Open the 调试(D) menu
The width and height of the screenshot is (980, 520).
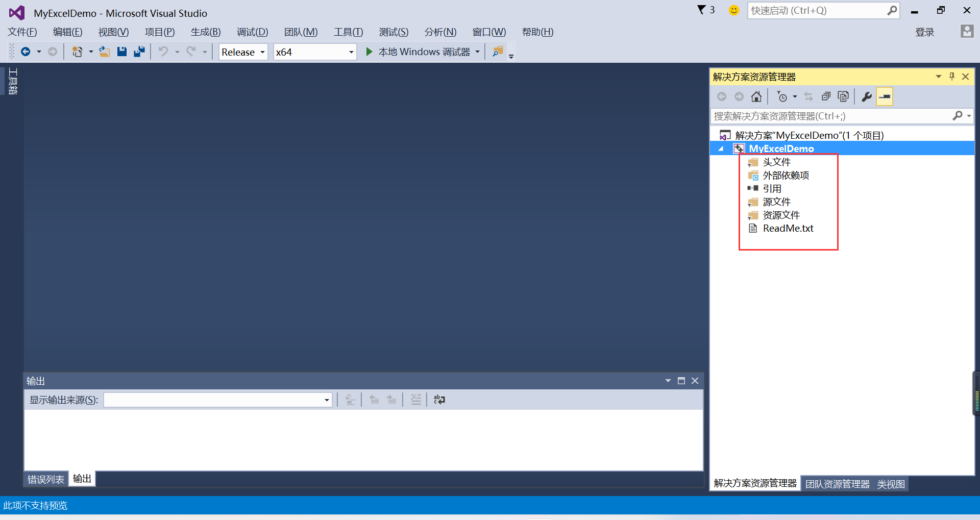[x=252, y=32]
